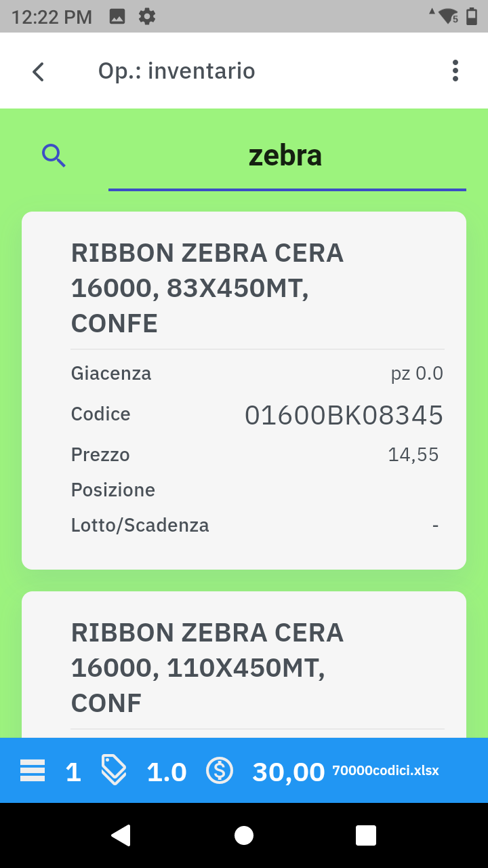Tap the price tags icon
The height and width of the screenshot is (868, 488).
[x=114, y=770]
